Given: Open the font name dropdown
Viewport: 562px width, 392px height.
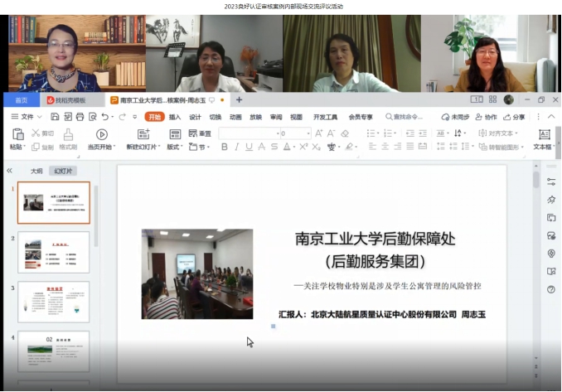Looking at the screenshot, I should 249,133.
